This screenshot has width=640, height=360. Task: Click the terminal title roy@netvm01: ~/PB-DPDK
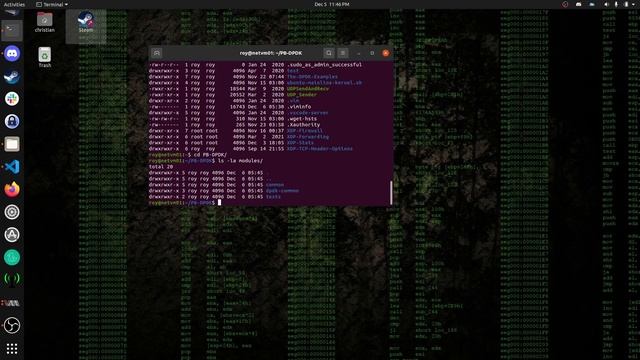point(271,53)
